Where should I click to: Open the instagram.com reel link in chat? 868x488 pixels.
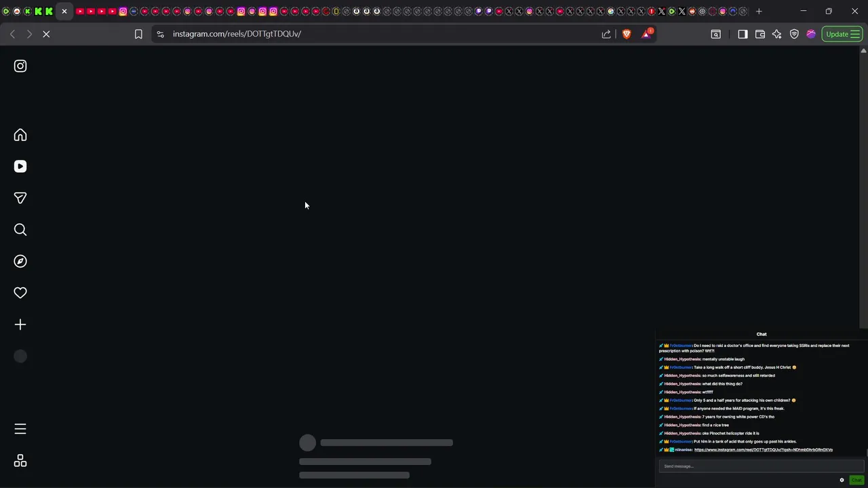(x=764, y=450)
